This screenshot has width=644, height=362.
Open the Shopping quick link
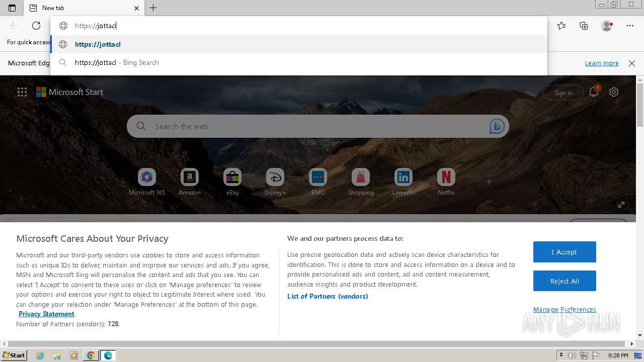[361, 182]
